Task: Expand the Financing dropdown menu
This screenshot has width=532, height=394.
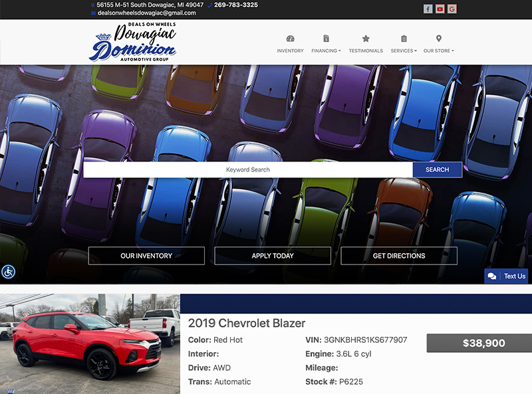Action: pos(326,50)
